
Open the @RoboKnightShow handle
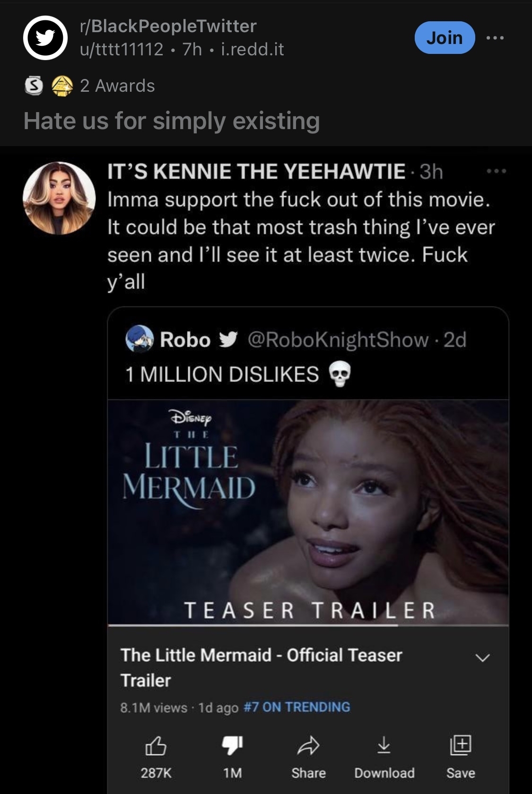click(x=338, y=340)
